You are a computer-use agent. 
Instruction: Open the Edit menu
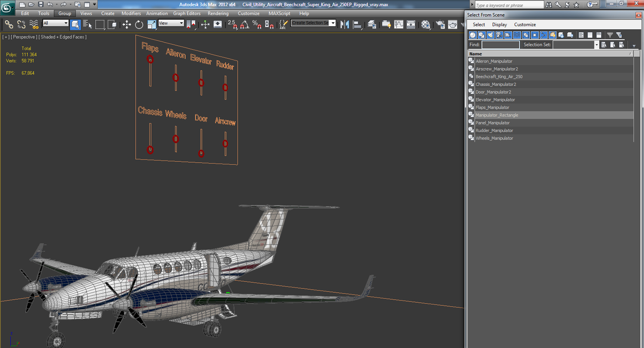[25, 13]
